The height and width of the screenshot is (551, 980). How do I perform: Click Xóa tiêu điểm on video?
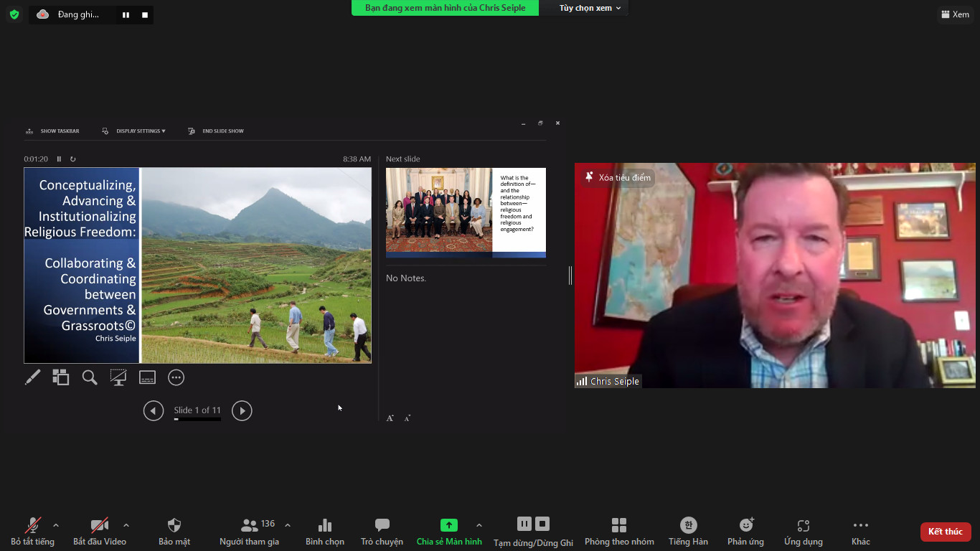pyautogui.click(x=618, y=177)
